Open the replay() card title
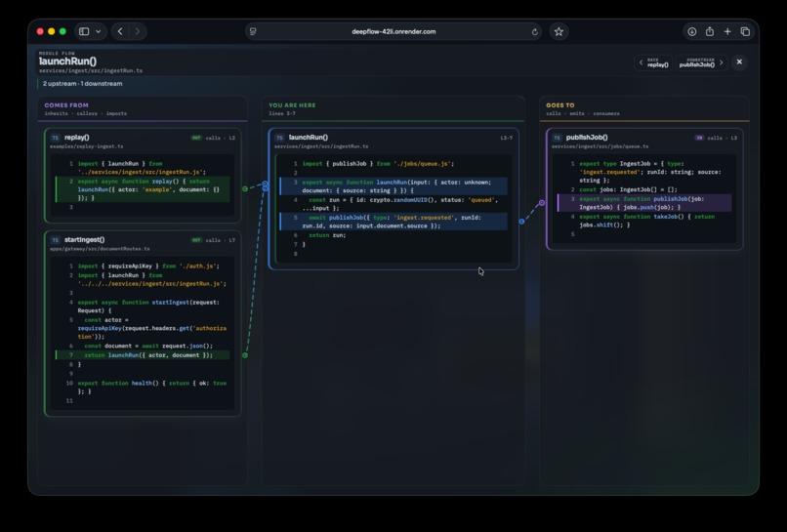Image resolution: width=787 pixels, height=532 pixels. point(77,137)
